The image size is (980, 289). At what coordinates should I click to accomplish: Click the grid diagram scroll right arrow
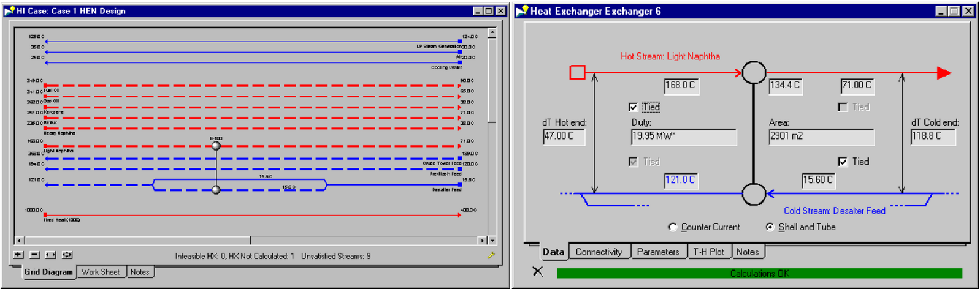click(483, 241)
